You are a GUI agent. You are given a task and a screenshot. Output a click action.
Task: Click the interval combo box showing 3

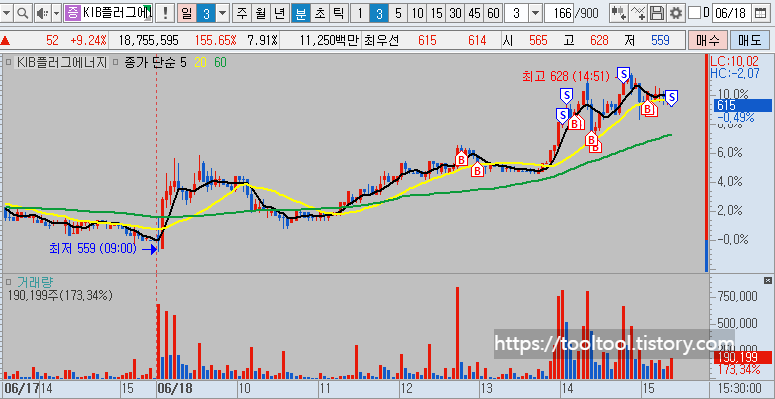[517, 13]
